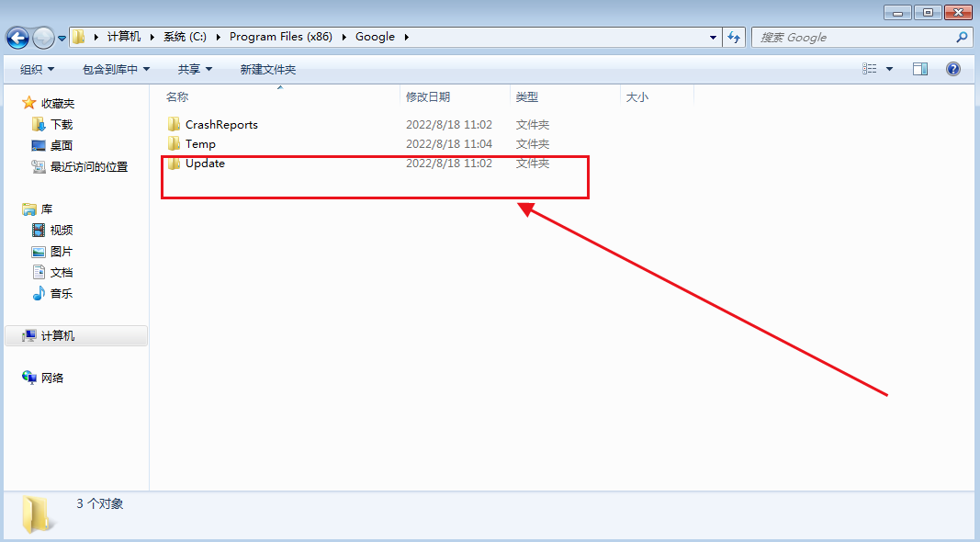Click the 文档 document icon
This screenshot has height=542, width=980.
pos(39,272)
